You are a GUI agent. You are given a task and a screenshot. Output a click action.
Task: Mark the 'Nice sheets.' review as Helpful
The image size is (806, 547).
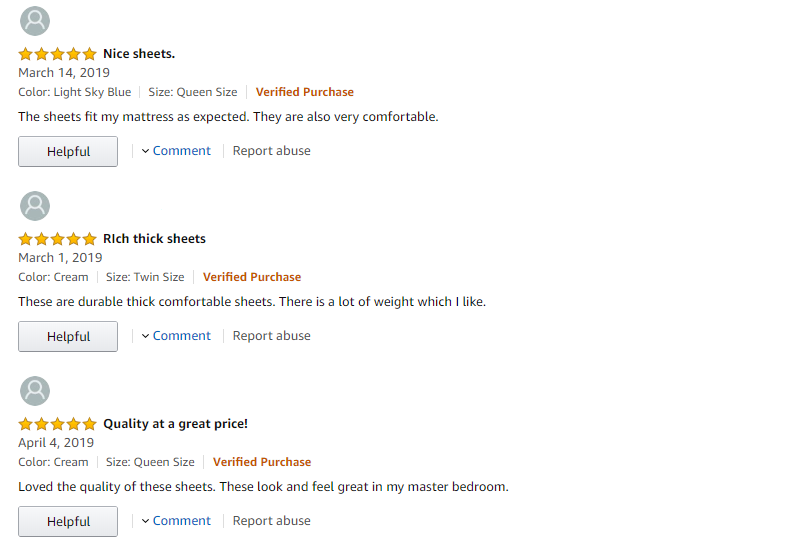[x=68, y=152]
